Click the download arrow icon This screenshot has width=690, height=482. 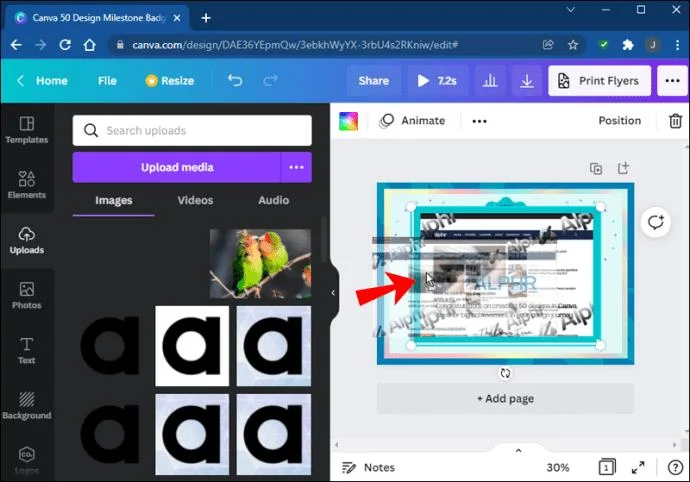pos(526,81)
